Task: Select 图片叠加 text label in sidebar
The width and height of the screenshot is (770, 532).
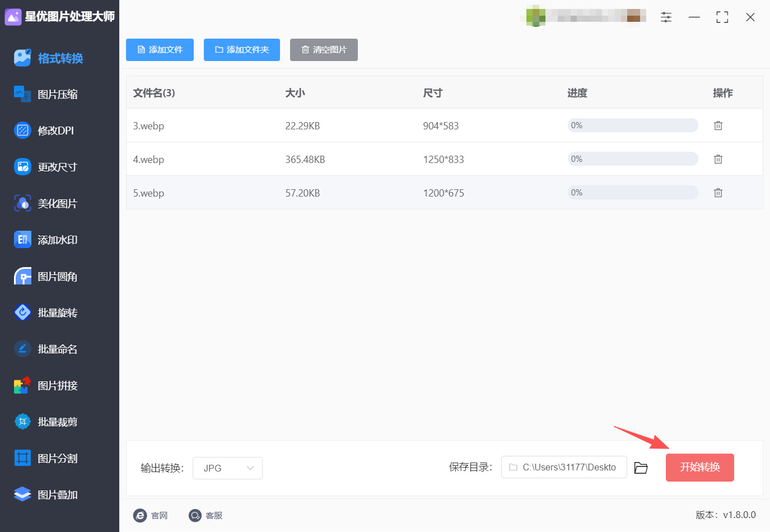Action: click(x=58, y=495)
